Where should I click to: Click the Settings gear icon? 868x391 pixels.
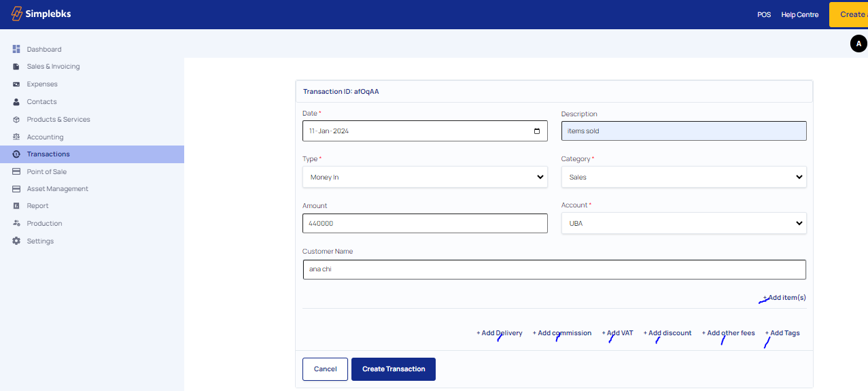(x=16, y=241)
